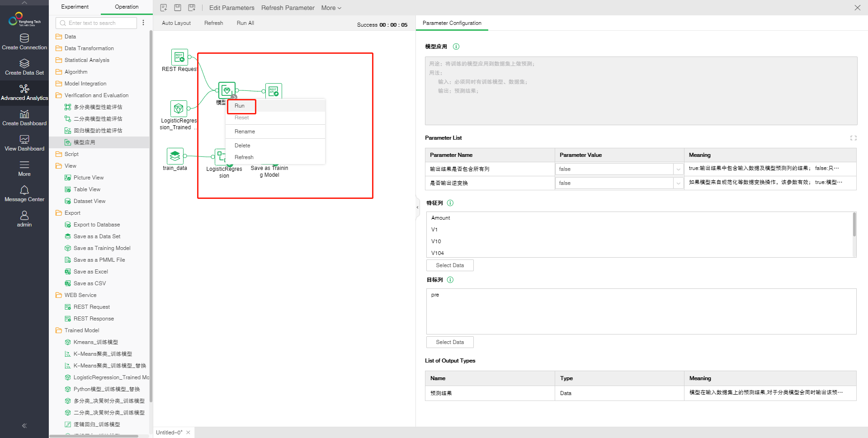868x438 pixels.
Task: Click the info icon next to 模型应用
Action: point(456,47)
